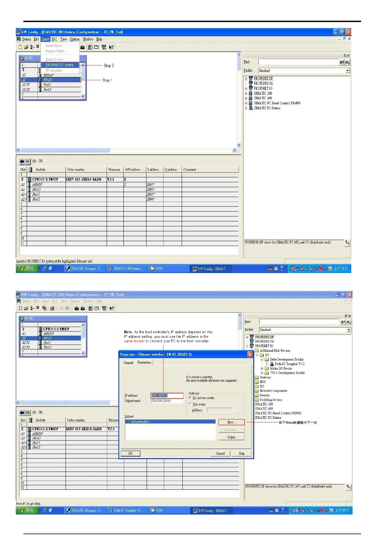Screen dimensions: 392x554
Task: Click back arrow above upper window module table
Action: [x=22, y=162]
